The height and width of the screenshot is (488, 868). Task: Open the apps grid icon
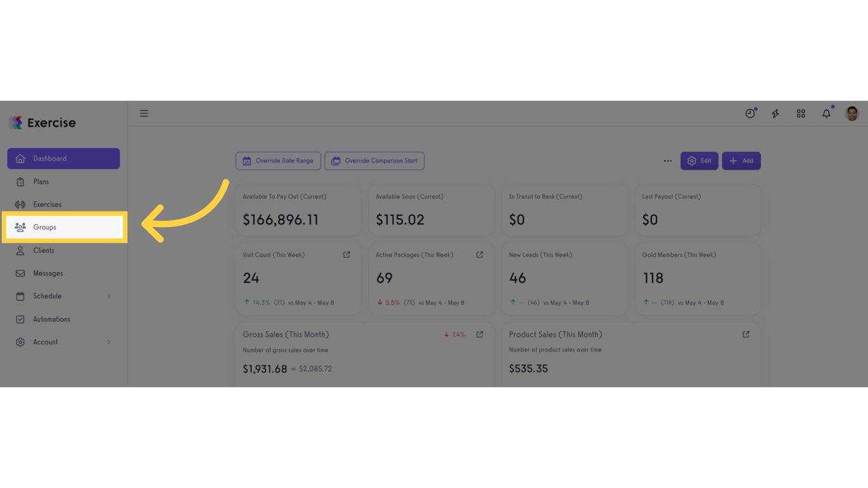[x=801, y=114]
